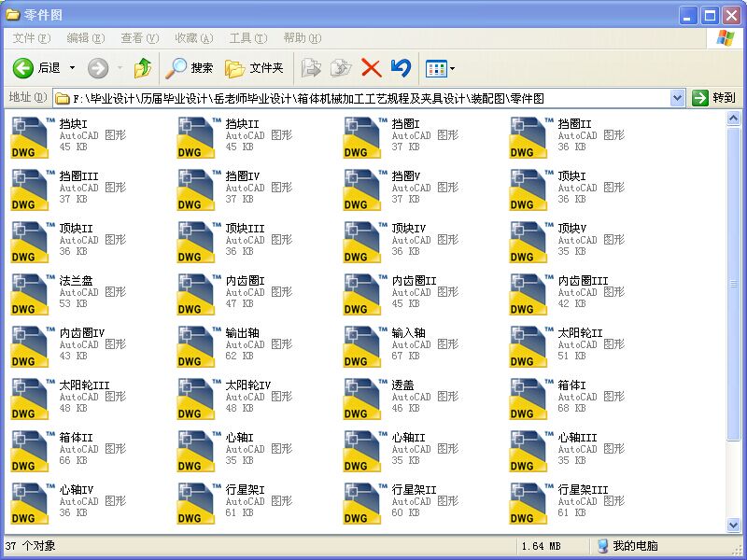Select the 顶块II DWG file icon
747x560 pixels.
[x=30, y=243]
